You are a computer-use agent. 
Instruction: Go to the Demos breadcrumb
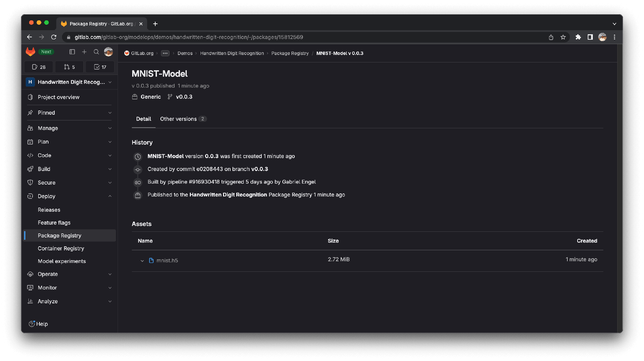click(x=185, y=53)
